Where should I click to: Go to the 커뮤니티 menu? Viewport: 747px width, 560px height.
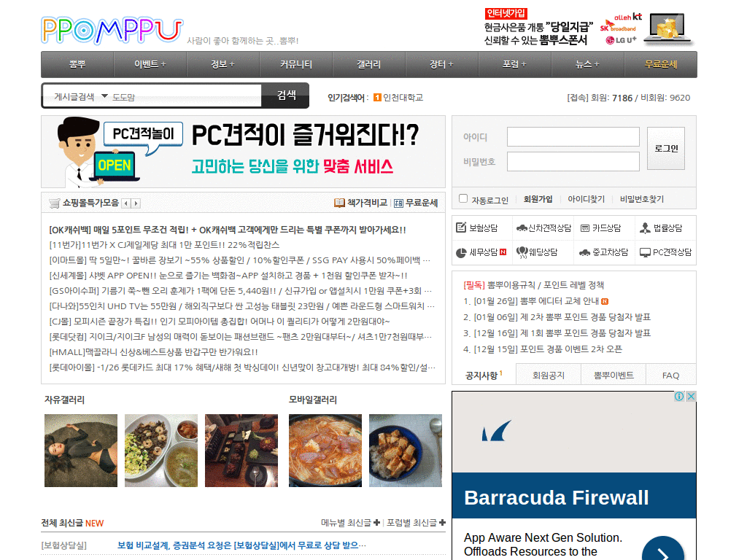tap(296, 64)
